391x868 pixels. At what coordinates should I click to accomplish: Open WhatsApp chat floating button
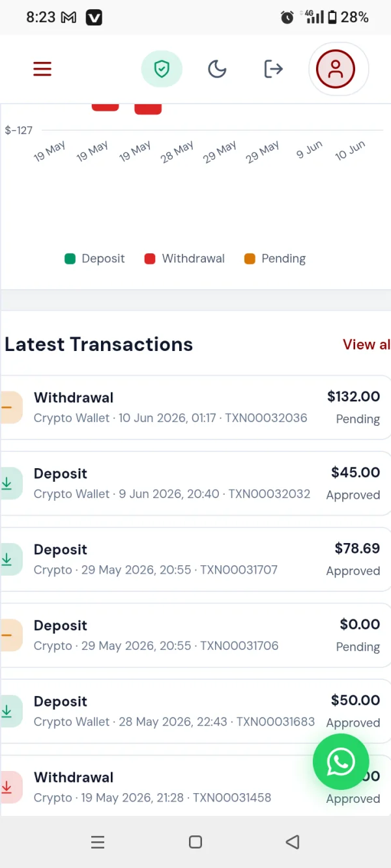coord(341,762)
